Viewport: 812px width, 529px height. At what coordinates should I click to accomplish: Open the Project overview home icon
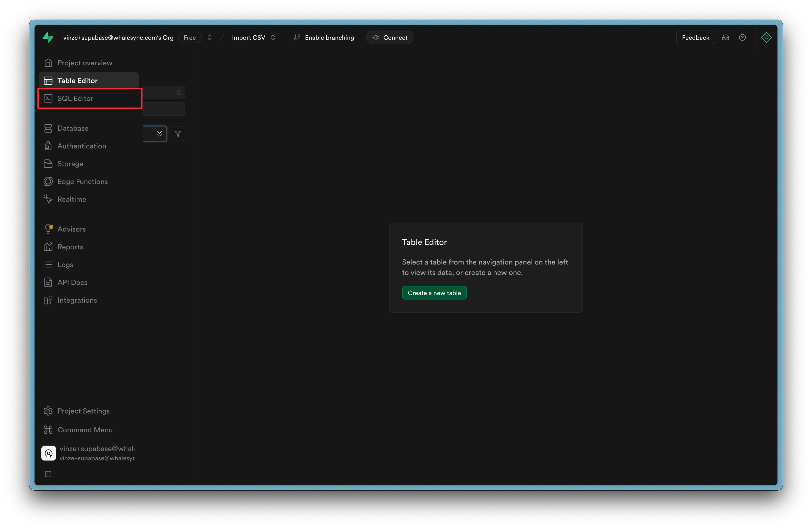point(48,63)
